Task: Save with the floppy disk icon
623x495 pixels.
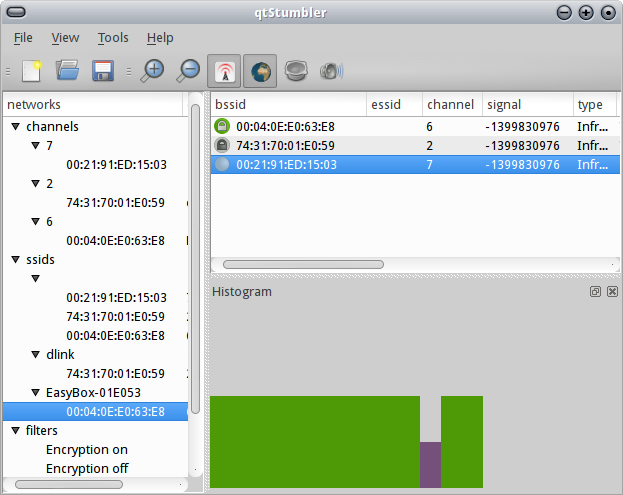Action: pos(103,71)
